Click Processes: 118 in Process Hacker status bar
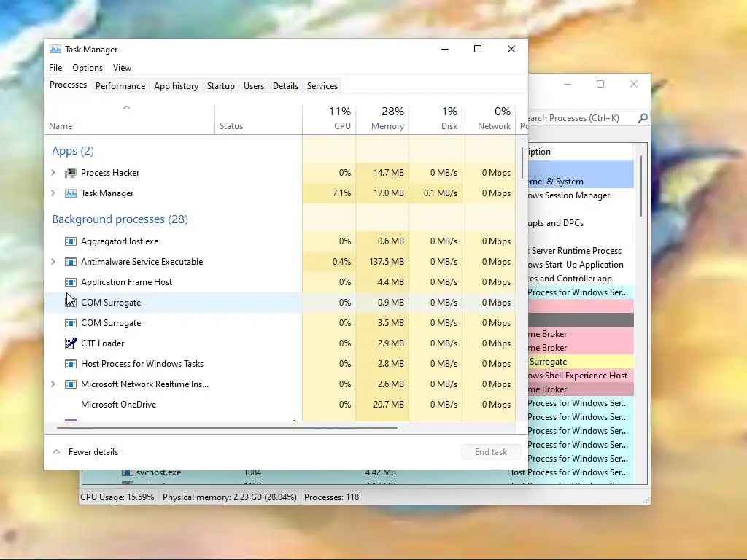 [x=332, y=497]
